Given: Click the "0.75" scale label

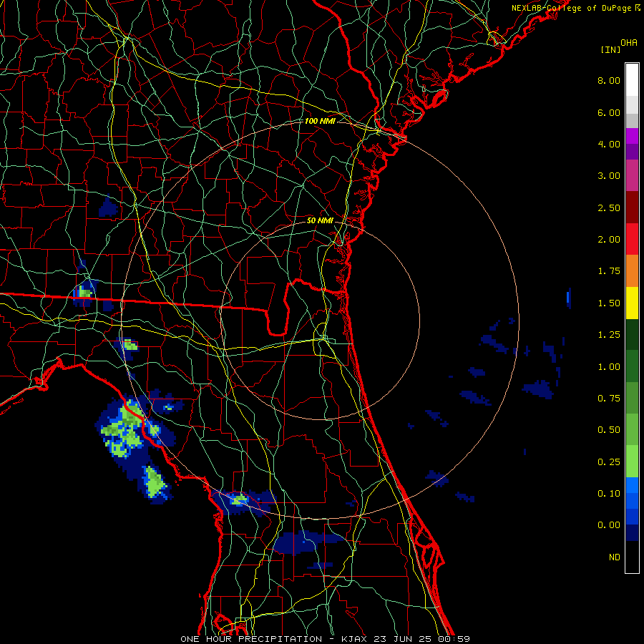Looking at the screenshot, I should coord(609,399).
